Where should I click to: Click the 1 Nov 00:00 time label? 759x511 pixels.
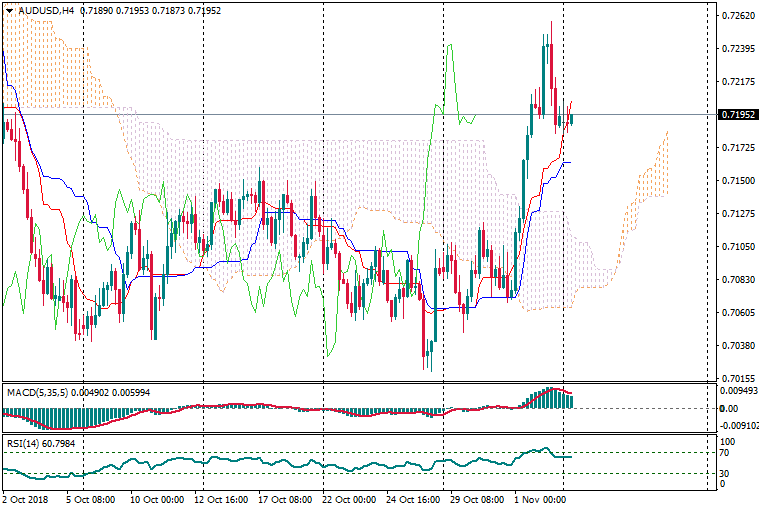tap(540, 499)
